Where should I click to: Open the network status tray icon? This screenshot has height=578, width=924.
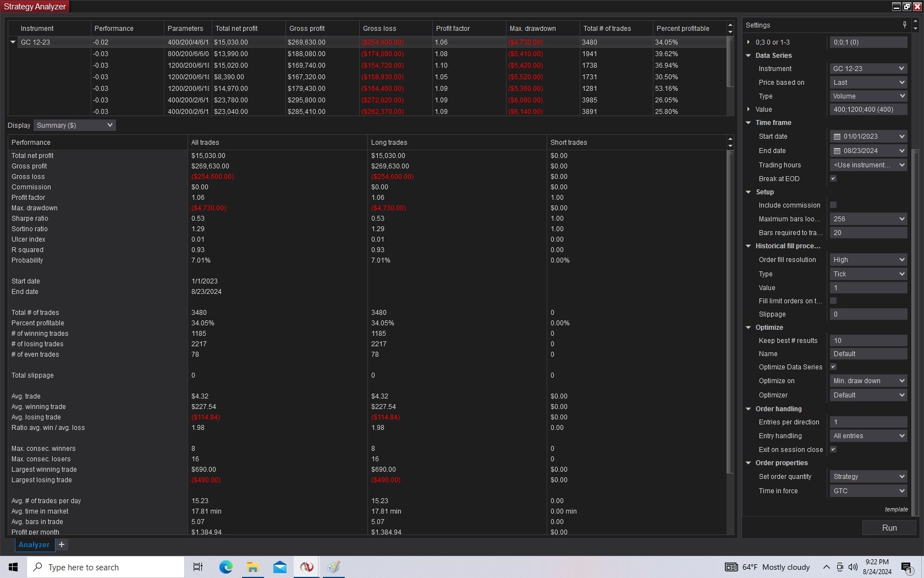[x=840, y=567]
